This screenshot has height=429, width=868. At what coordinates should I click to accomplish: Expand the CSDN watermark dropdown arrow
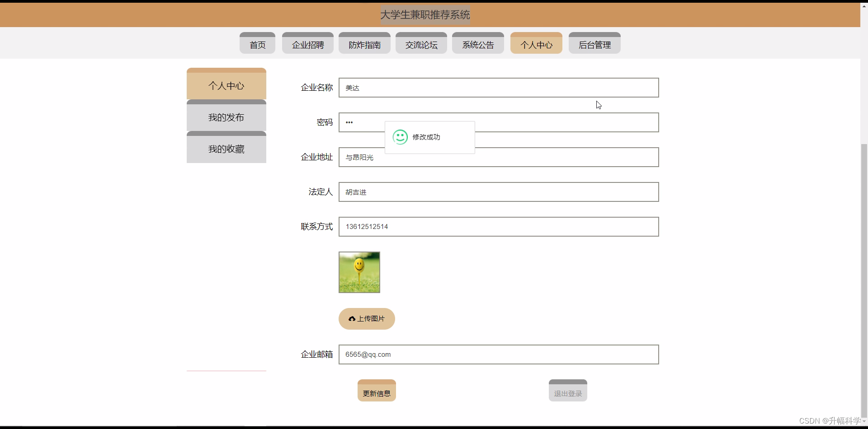point(864,420)
